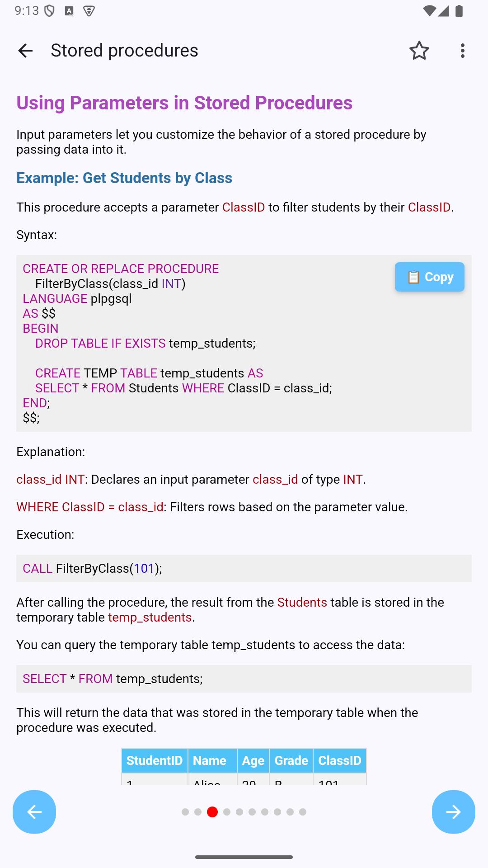The width and height of the screenshot is (488, 868).
Task: Open the three-dot overflow menu
Action: [462, 51]
